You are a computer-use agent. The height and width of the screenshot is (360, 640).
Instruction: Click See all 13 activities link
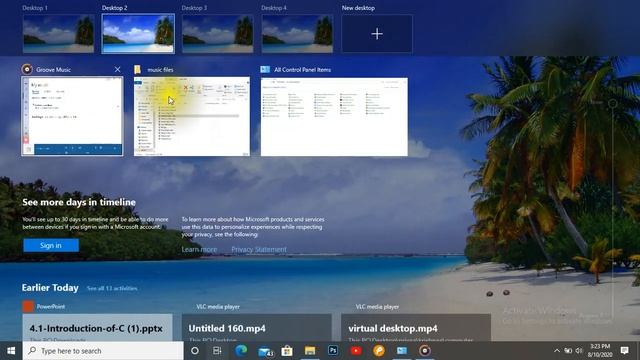click(112, 289)
